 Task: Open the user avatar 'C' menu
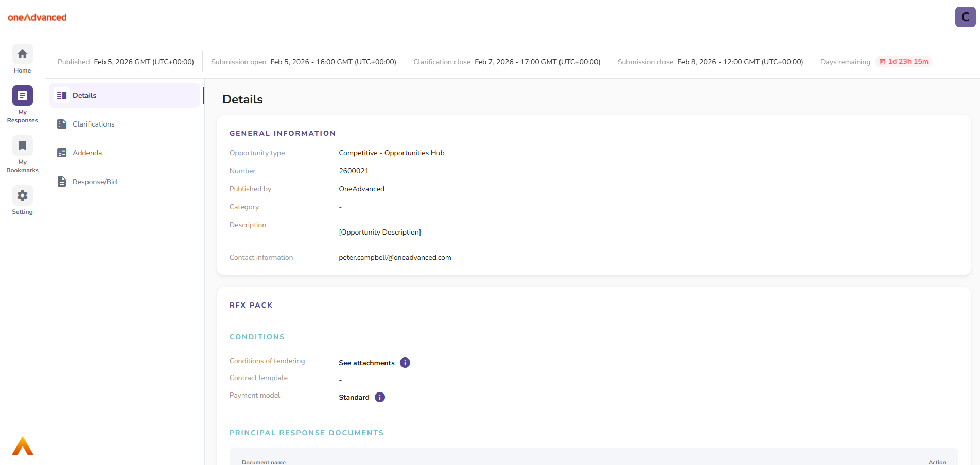[x=965, y=17]
